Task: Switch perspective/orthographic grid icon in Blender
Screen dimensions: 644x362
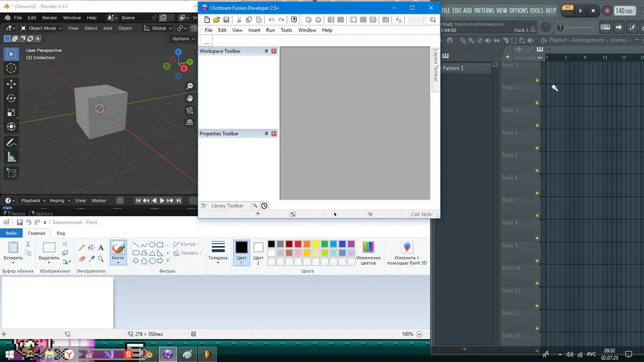Action: click(190, 122)
